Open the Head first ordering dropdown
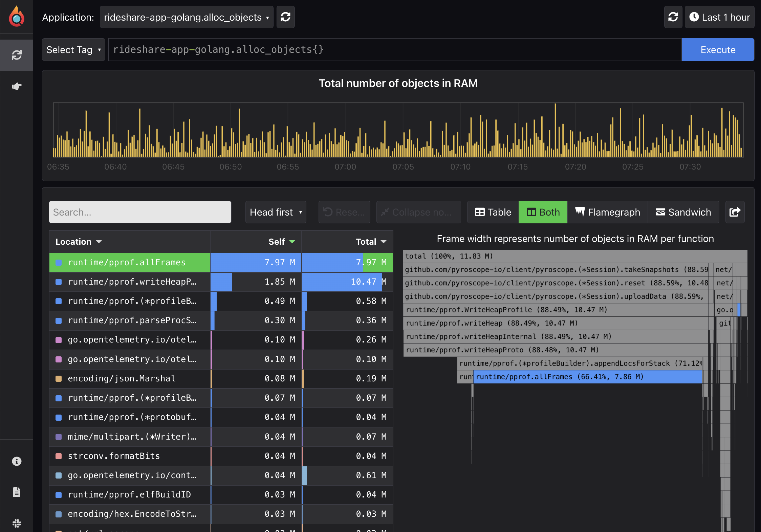 point(275,212)
